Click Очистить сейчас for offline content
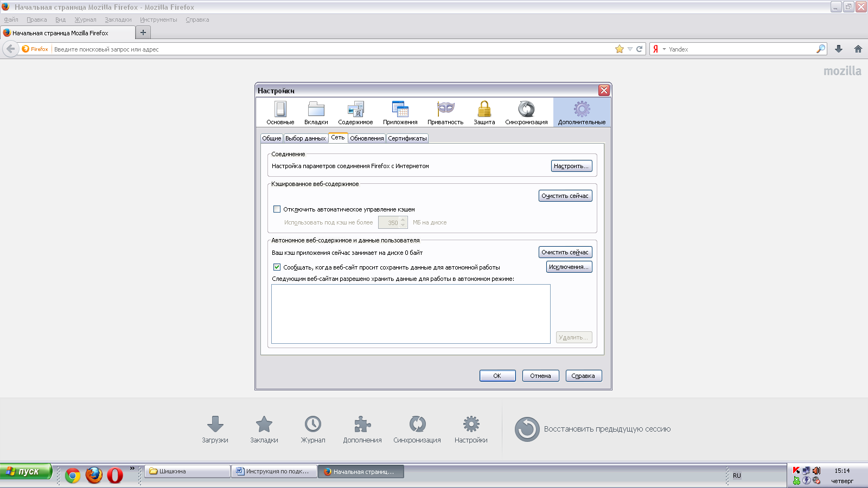This screenshot has height=488, width=868. (x=565, y=252)
